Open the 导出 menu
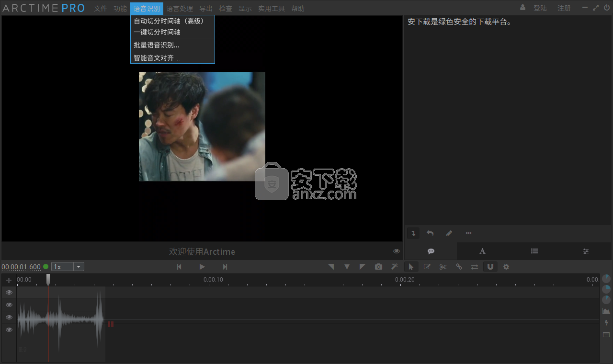Image resolution: width=613 pixels, height=364 pixels. [206, 9]
